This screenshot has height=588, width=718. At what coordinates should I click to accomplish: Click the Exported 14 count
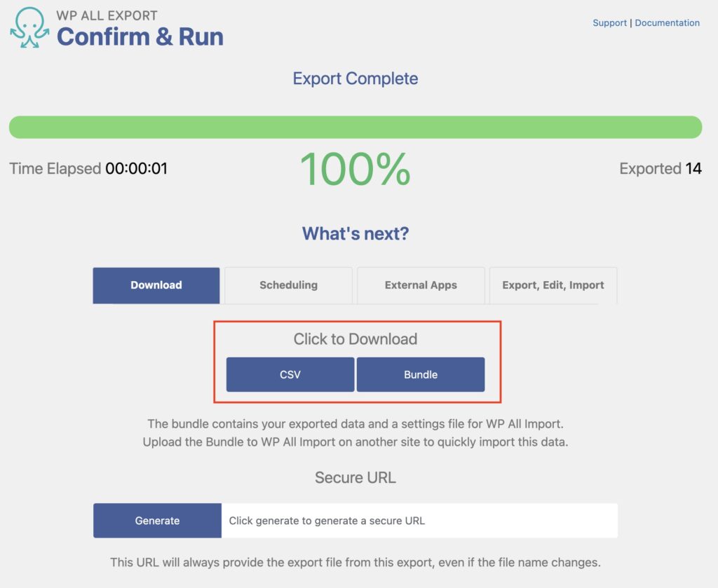pyautogui.click(x=660, y=169)
